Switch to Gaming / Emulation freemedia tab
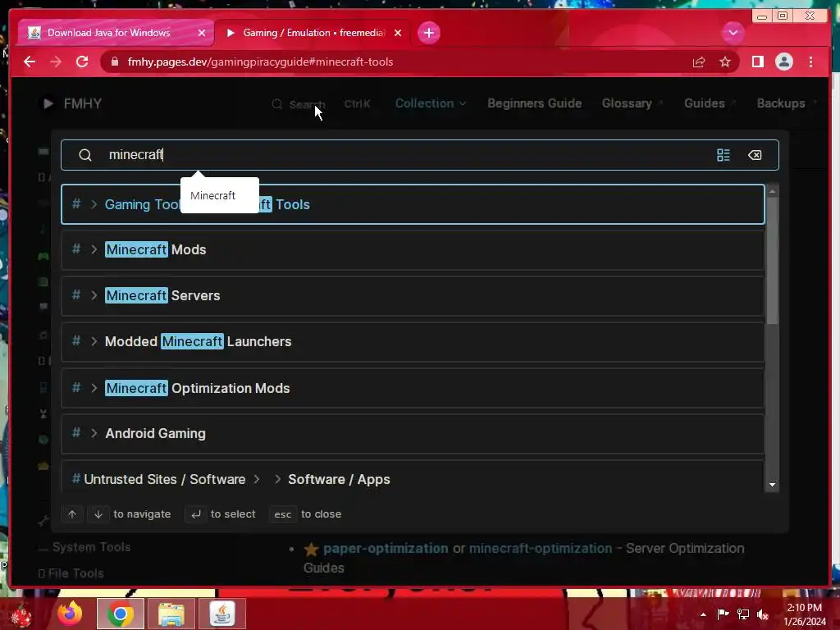 (x=313, y=33)
